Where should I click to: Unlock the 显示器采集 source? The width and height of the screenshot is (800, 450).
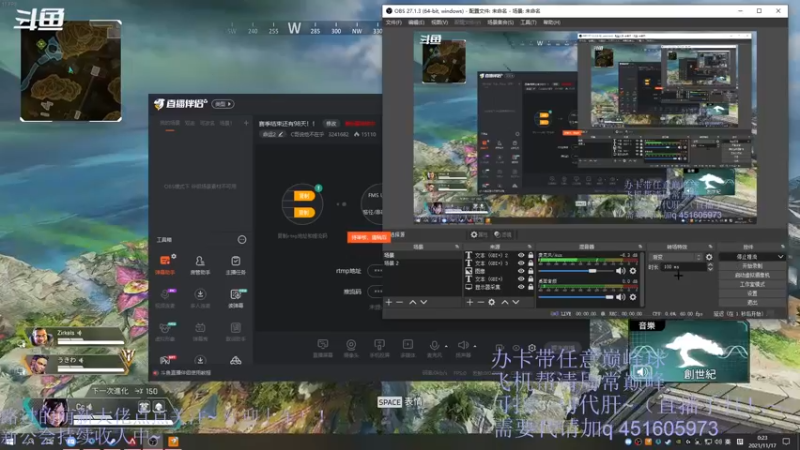coord(531,287)
